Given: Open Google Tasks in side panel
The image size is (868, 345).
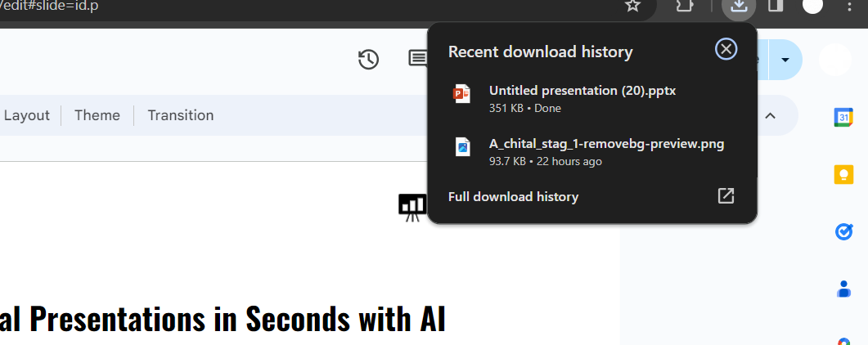Looking at the screenshot, I should (x=843, y=232).
